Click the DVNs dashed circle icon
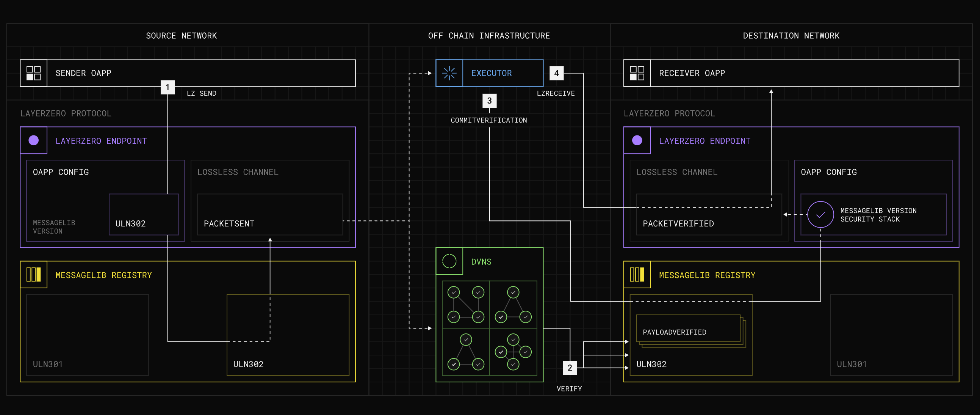The height and width of the screenshot is (415, 980). [449, 262]
